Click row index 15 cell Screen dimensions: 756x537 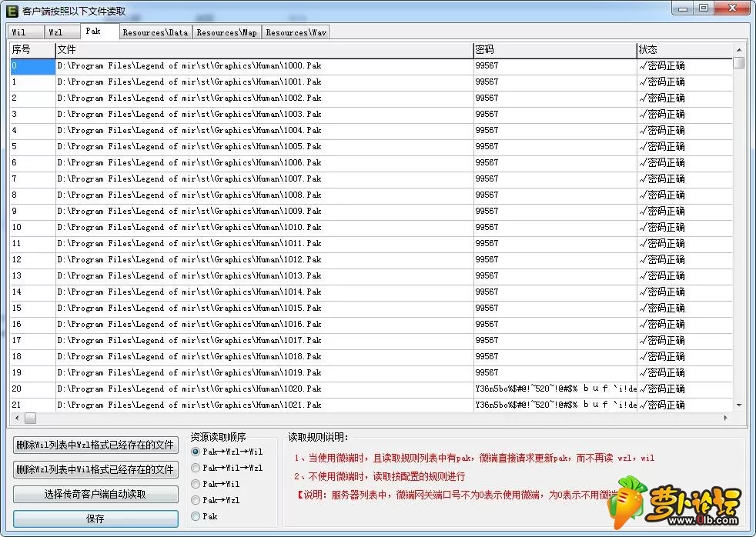tap(33, 308)
